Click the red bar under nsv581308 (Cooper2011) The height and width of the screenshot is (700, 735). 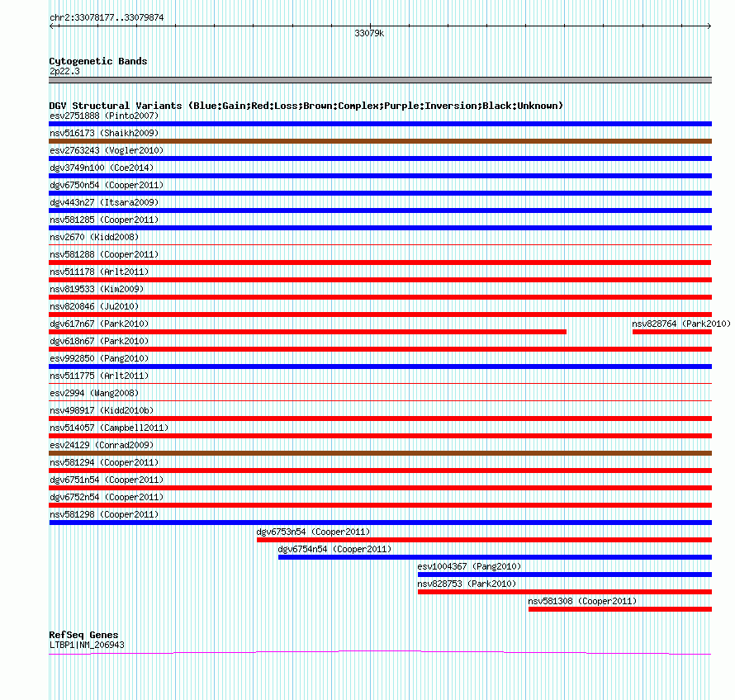tap(620, 609)
